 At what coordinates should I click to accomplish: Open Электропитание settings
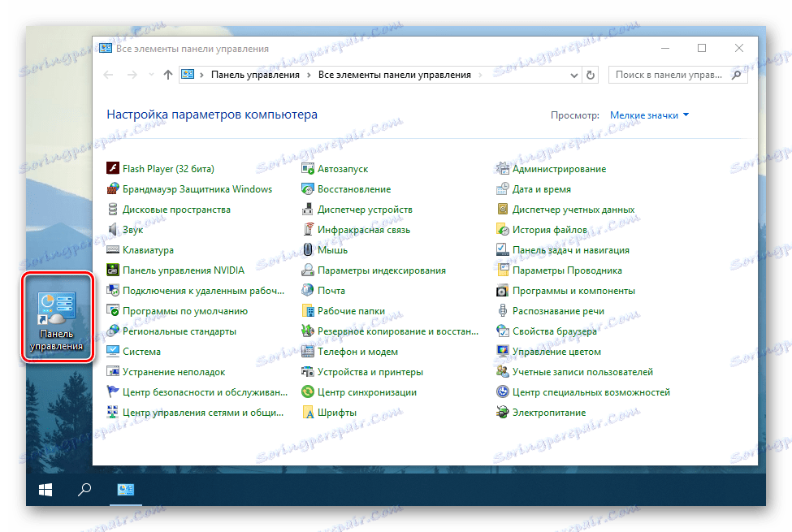point(549,412)
